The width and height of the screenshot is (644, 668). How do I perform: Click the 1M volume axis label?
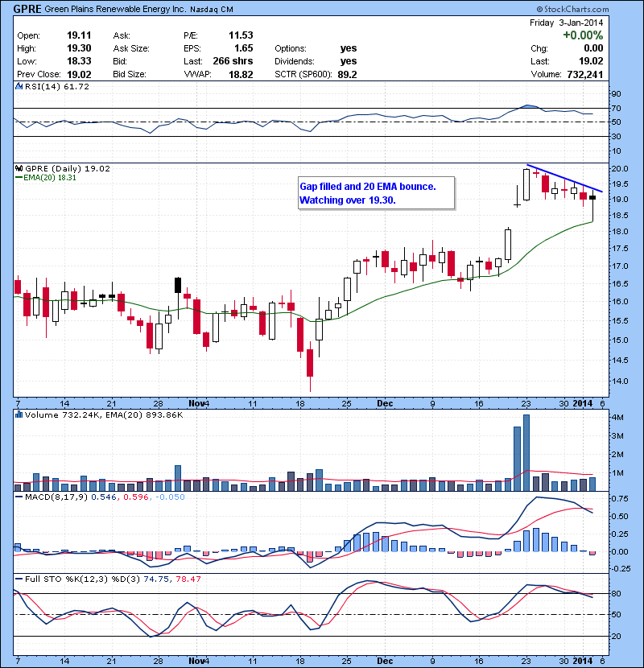click(x=617, y=473)
